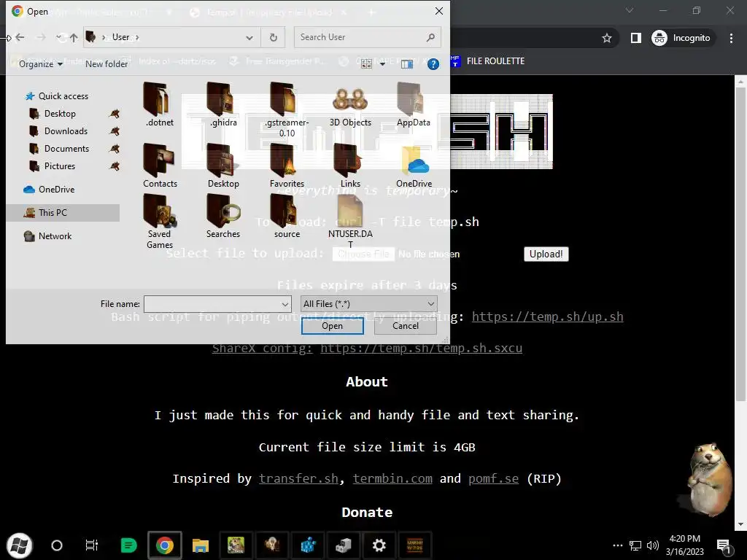Select the Saved Games folder

pos(160,222)
